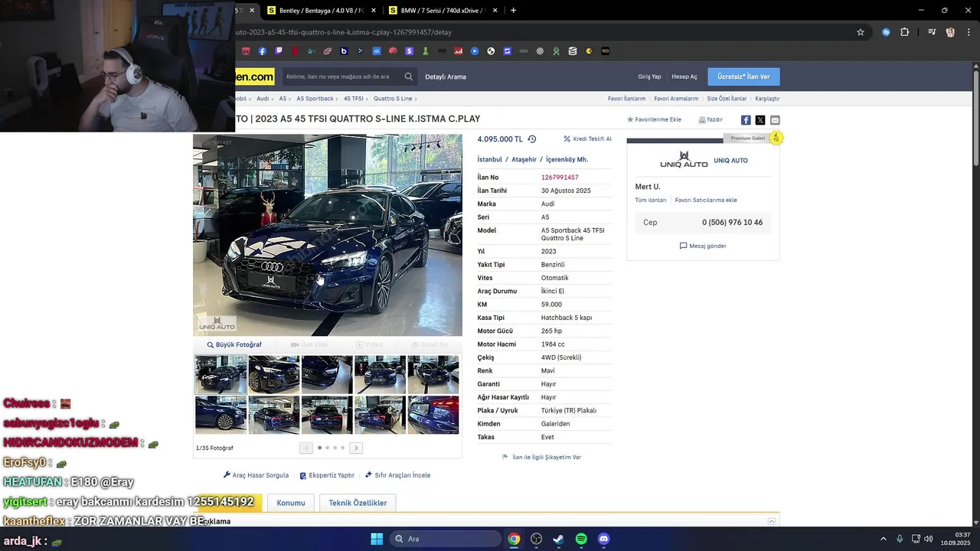This screenshot has width=980, height=551.
Task: Open Favori Aramalarım link
Action: coord(676,99)
